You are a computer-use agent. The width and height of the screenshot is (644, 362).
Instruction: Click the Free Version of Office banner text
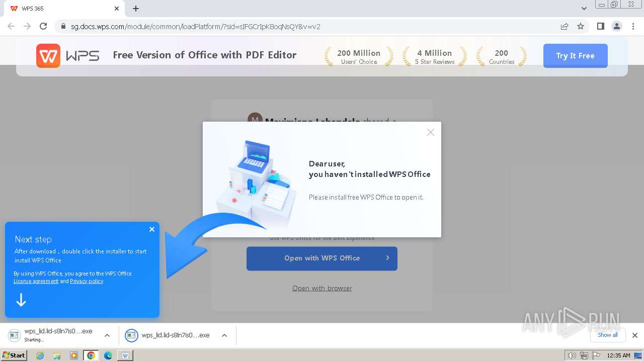(205, 55)
